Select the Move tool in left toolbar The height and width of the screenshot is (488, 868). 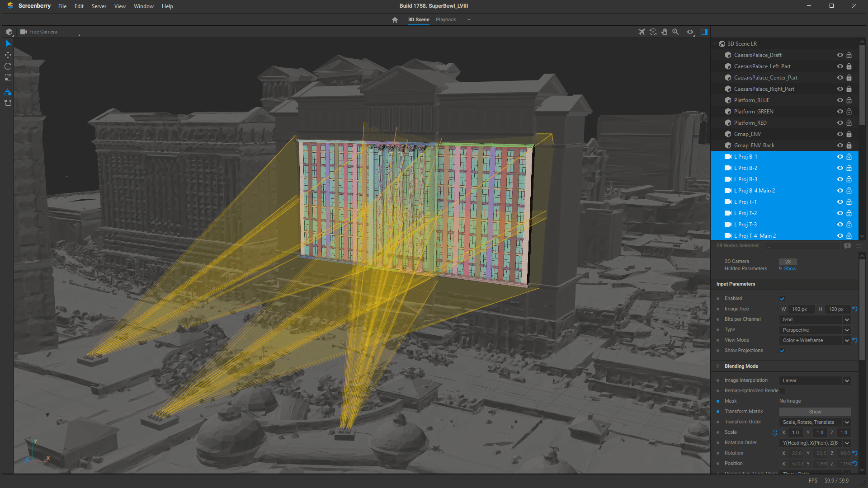[8, 55]
